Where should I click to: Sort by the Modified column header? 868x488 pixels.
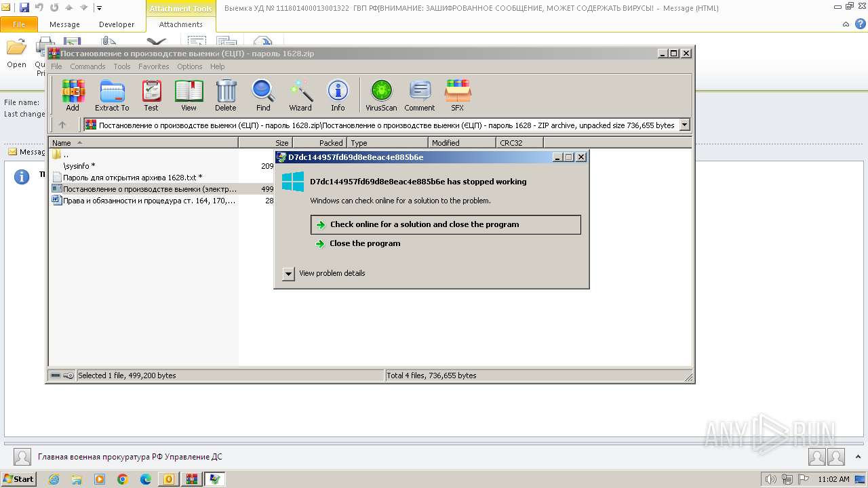tap(462, 143)
